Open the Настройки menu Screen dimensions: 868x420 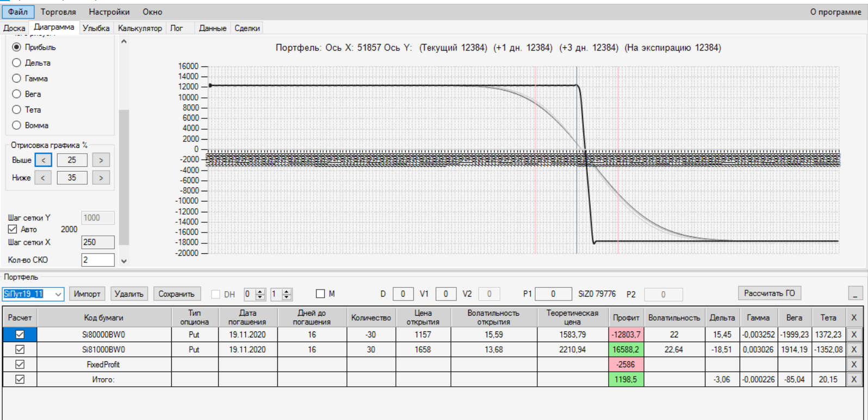[x=109, y=12]
